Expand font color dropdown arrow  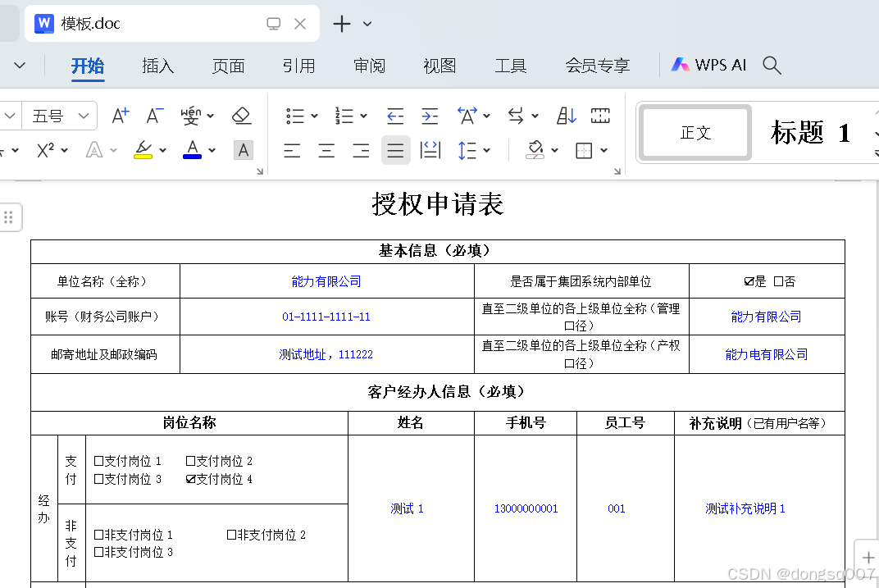coord(212,150)
